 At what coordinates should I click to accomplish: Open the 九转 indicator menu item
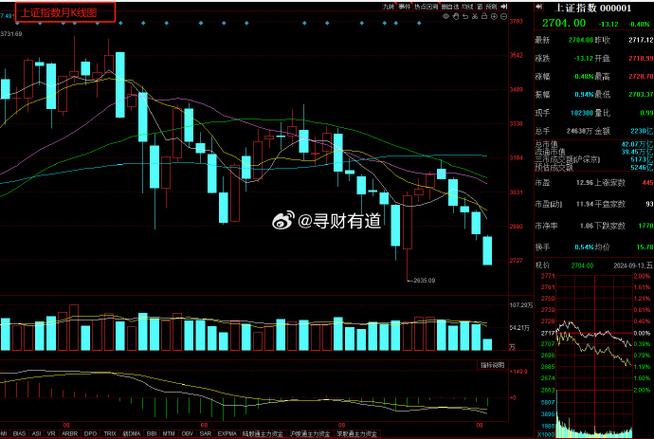click(x=389, y=7)
